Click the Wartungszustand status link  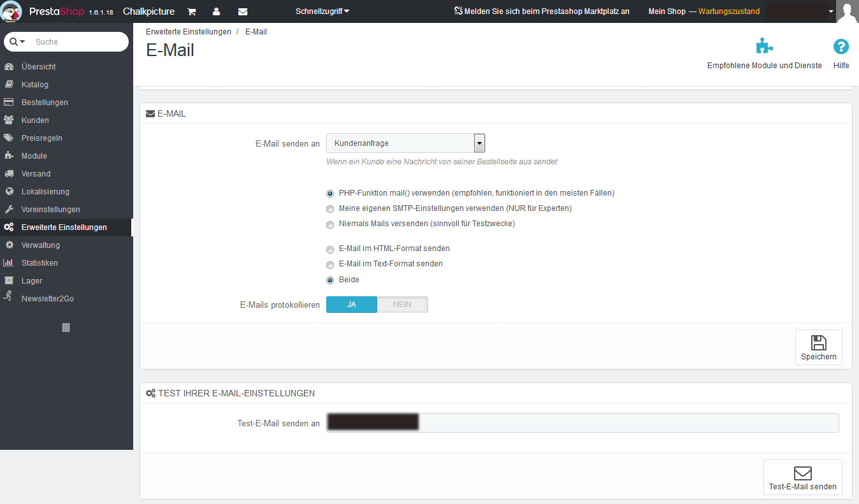point(729,11)
